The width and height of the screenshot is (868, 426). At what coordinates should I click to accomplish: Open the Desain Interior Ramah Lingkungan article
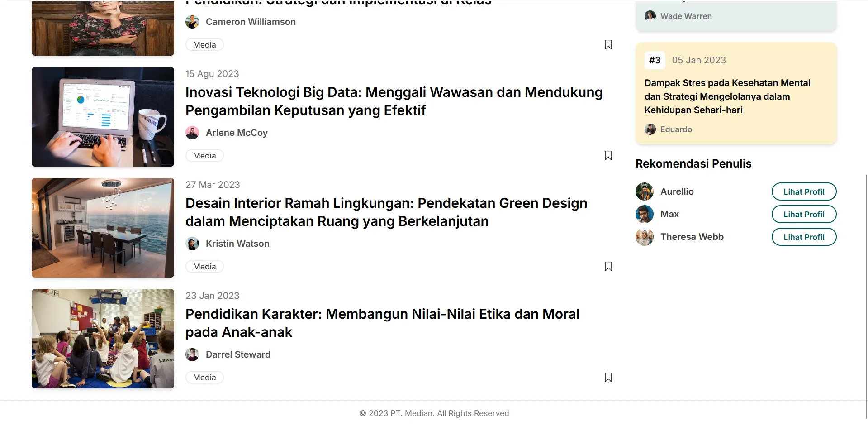[386, 212]
